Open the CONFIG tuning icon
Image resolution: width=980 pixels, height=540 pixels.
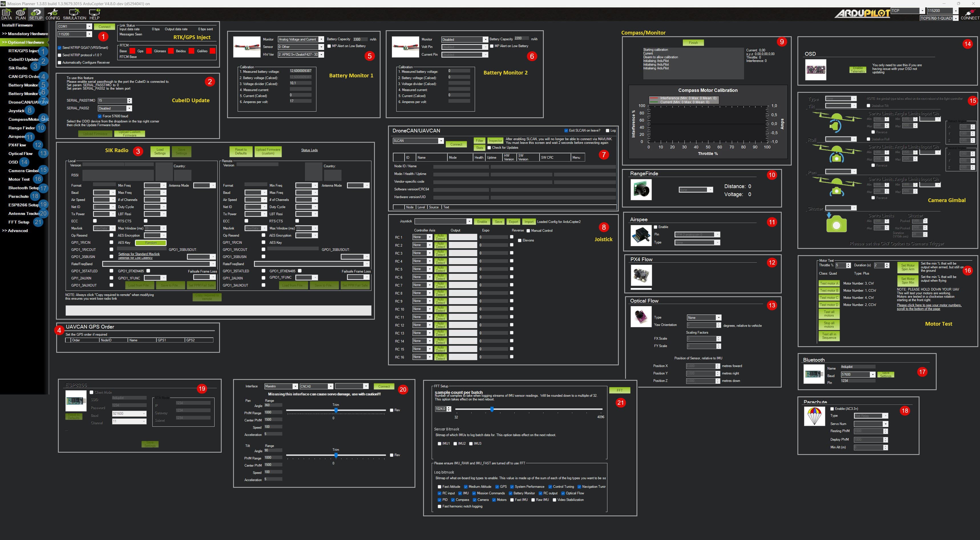pos(52,14)
